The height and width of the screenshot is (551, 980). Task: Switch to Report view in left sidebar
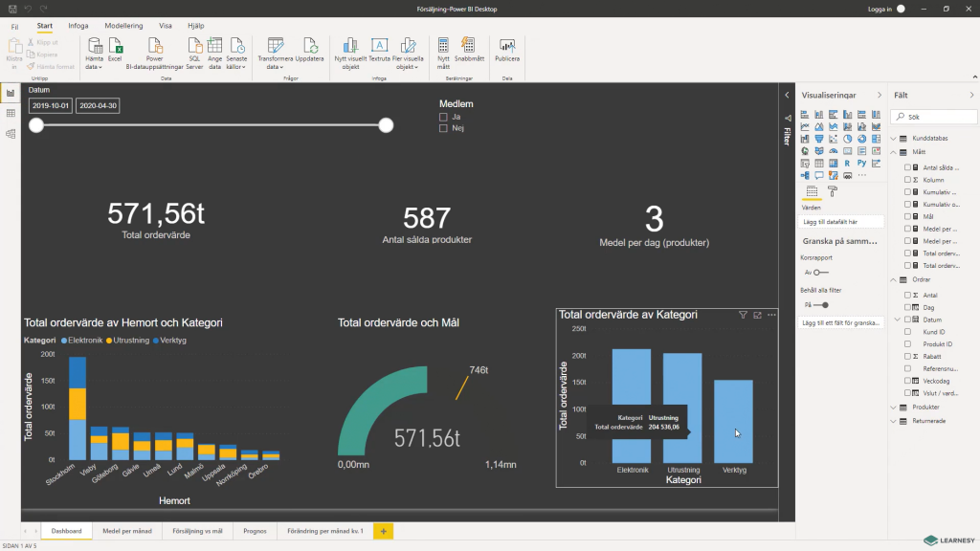11,93
